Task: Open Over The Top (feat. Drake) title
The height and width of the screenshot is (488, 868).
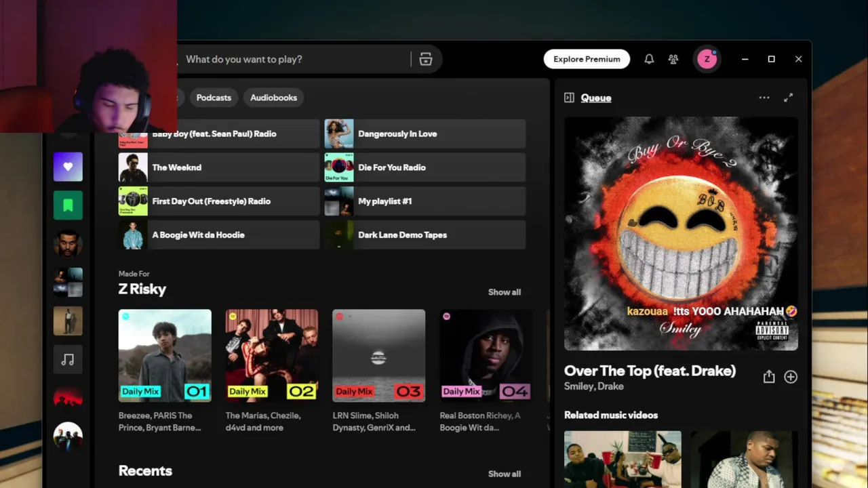Action: tap(650, 371)
